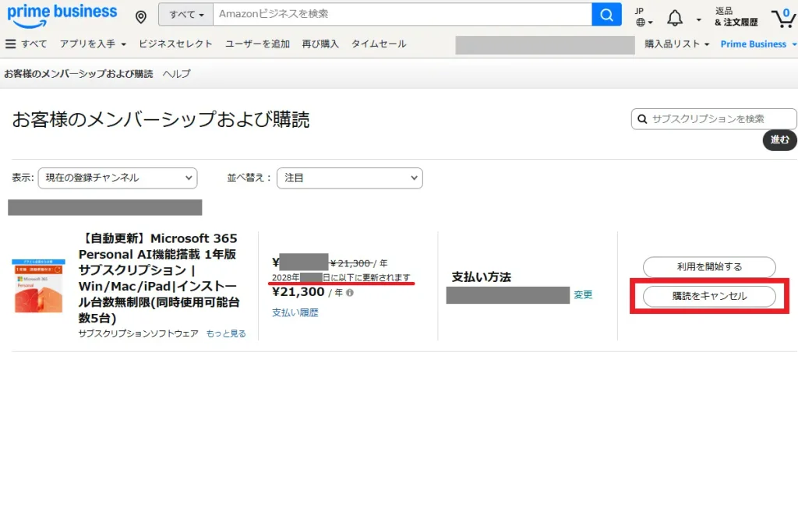798x532 pixels.
Task: Open the 支払い履歴 link
Action: click(x=295, y=313)
